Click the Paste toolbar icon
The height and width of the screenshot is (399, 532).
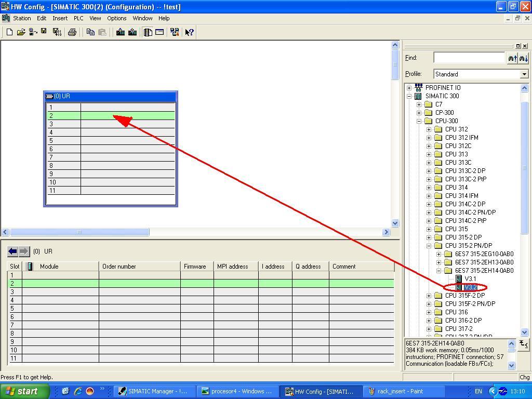coord(102,32)
